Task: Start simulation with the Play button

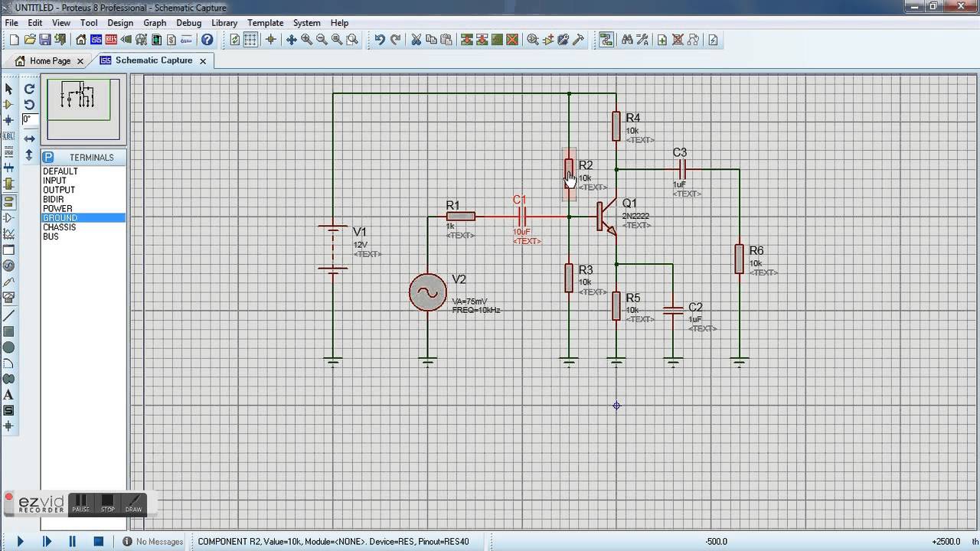Action: [x=21, y=541]
